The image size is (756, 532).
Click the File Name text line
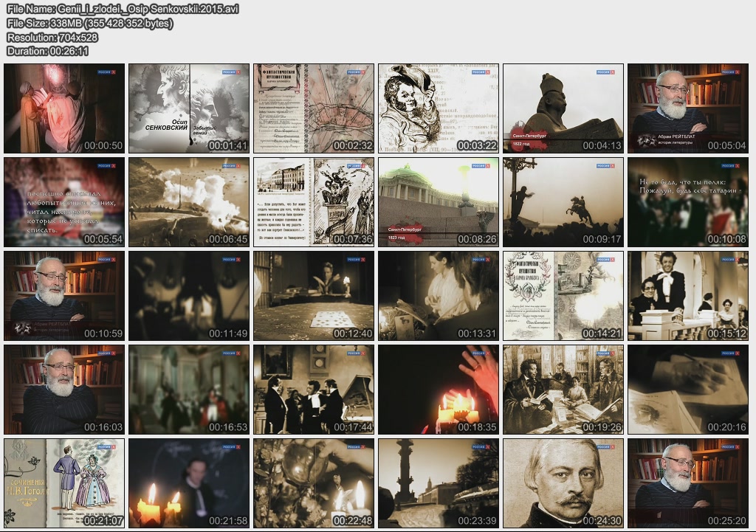pyautogui.click(x=123, y=9)
